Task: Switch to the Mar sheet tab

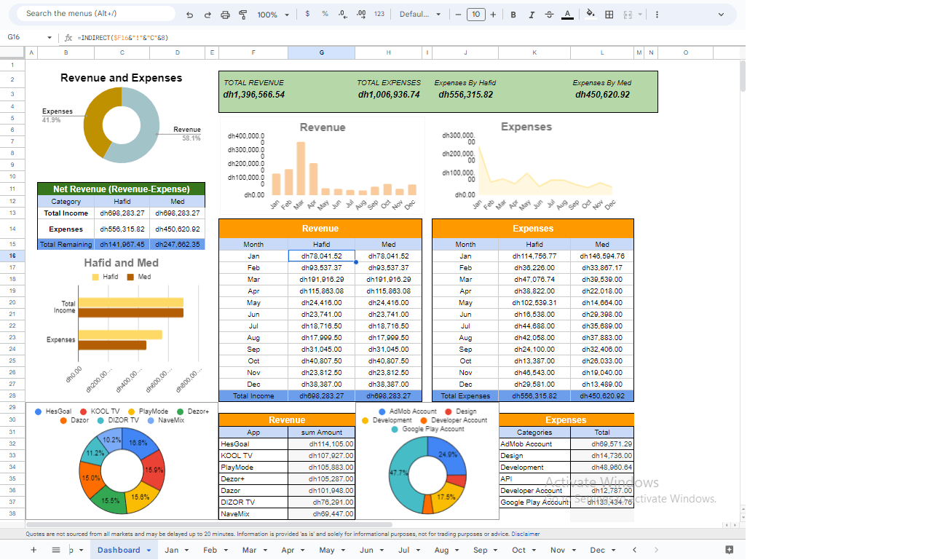Action: point(249,550)
